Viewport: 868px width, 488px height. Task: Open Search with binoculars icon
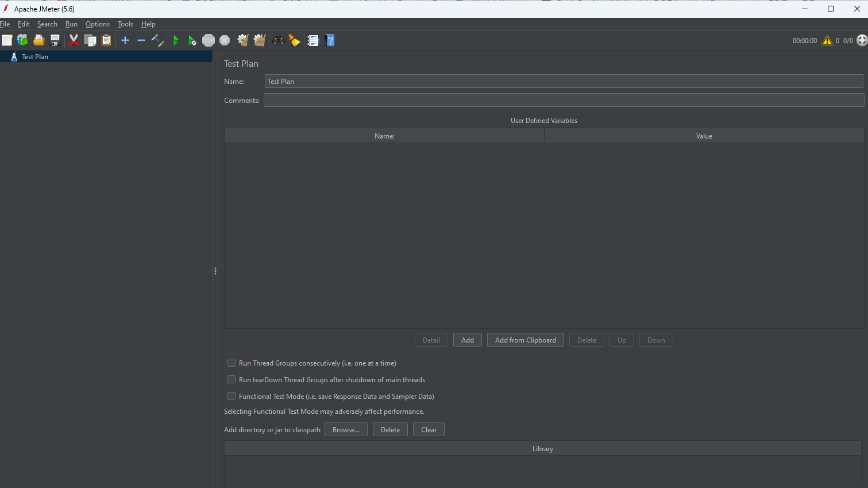coord(278,40)
